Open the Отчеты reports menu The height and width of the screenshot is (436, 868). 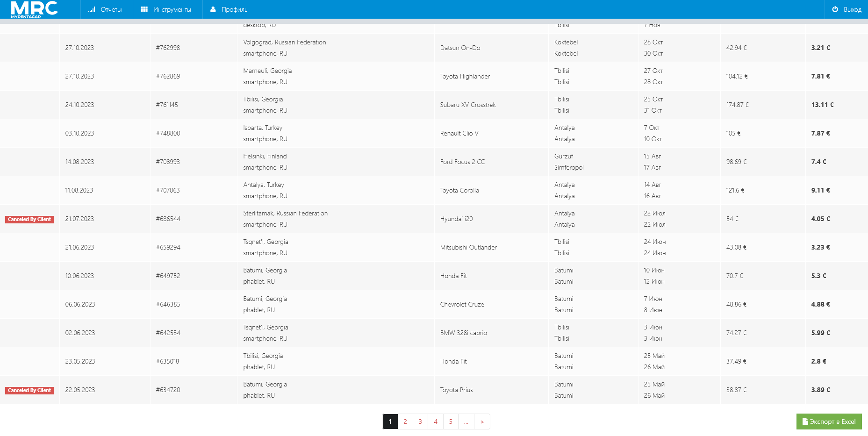(106, 9)
